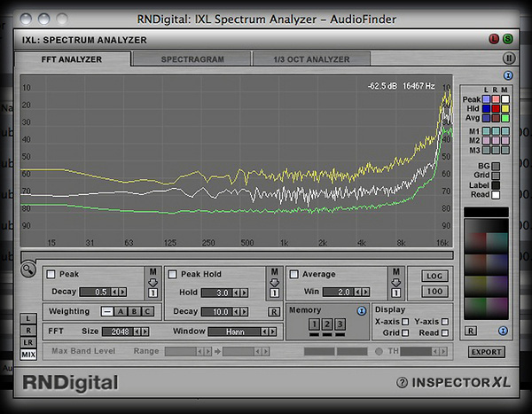Increase Hold value with right arrow
Screen dimensions: 532x414
click(244, 293)
